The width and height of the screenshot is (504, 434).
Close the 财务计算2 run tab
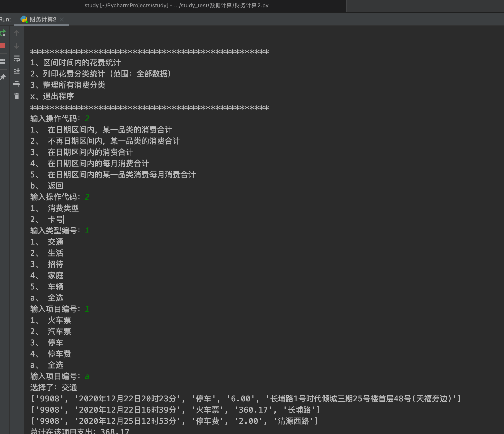coord(62,19)
